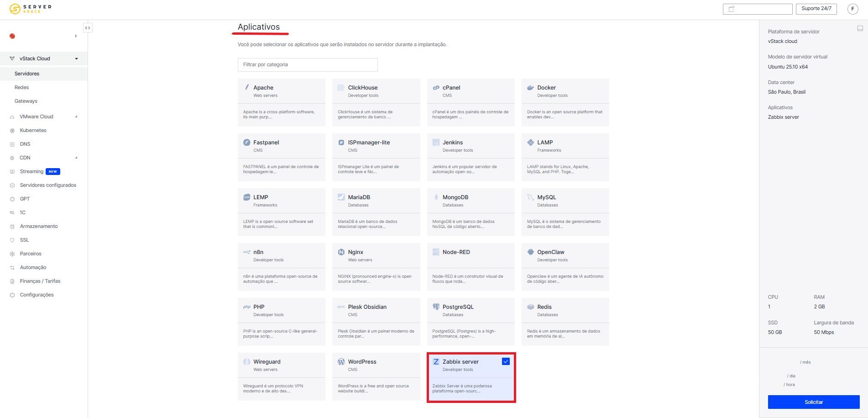Click the ISPmanager-lite app icon
Image resolution: width=868 pixels, height=418 pixels.
(x=341, y=142)
